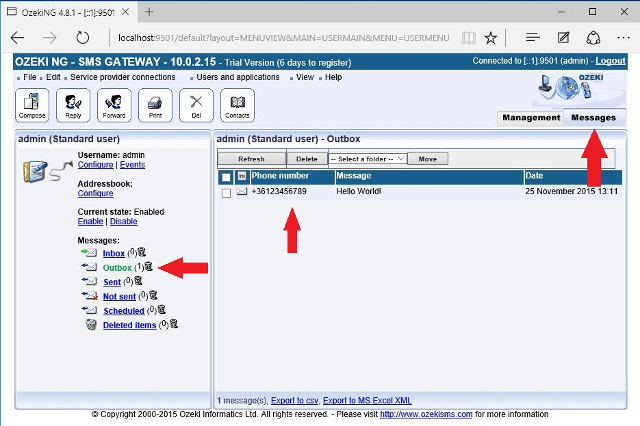Screen dimensions: 640x426
Task: Open the Users and applications menu
Action: pyautogui.click(x=238, y=77)
